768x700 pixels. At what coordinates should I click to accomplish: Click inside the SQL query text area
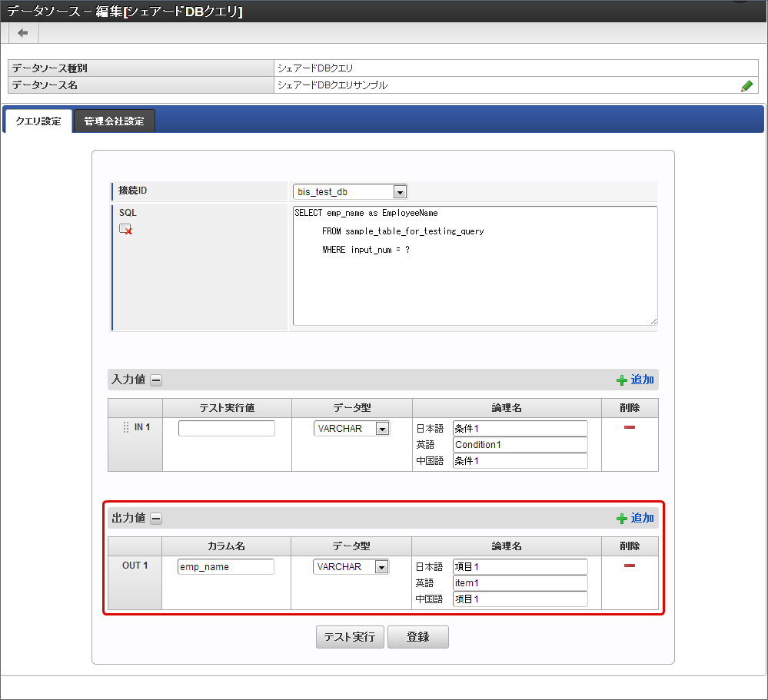[474, 284]
